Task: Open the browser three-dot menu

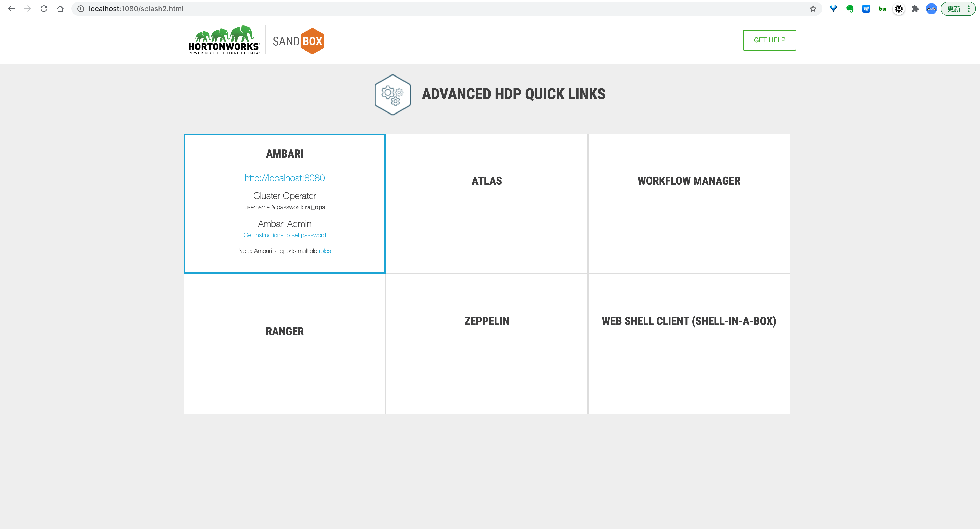Action: 969,9
